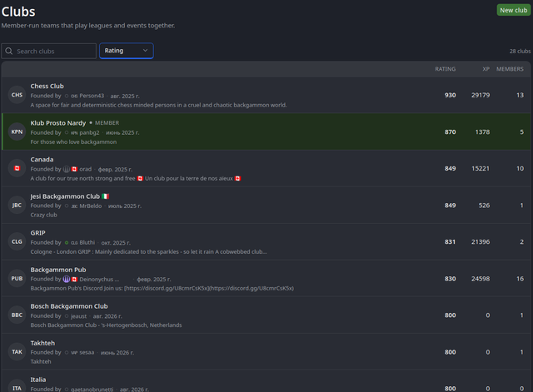Open the Bosch Backgammon Club
533x392 pixels.
(69, 306)
